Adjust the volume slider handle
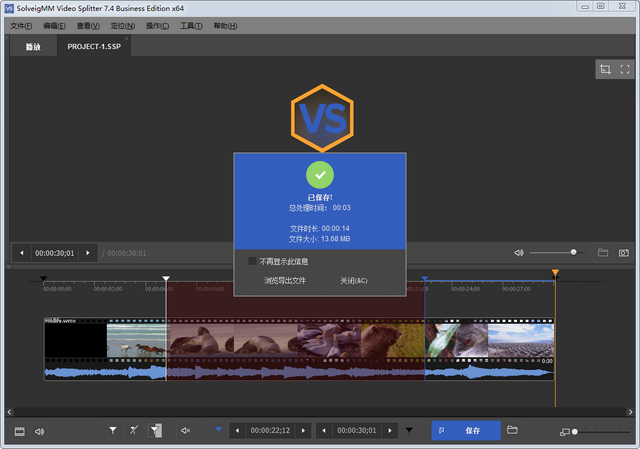Image resolution: width=640 pixels, height=449 pixels. coord(573,252)
